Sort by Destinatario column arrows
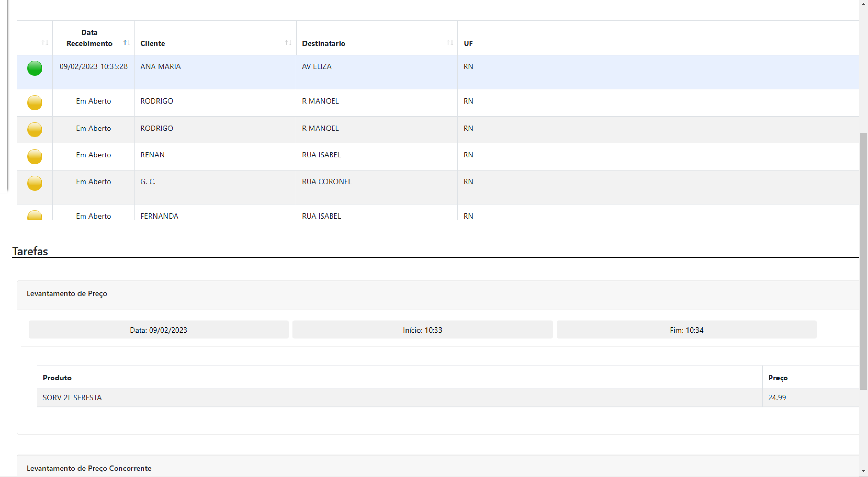Viewport: 868px width, 477px height. 449,43
